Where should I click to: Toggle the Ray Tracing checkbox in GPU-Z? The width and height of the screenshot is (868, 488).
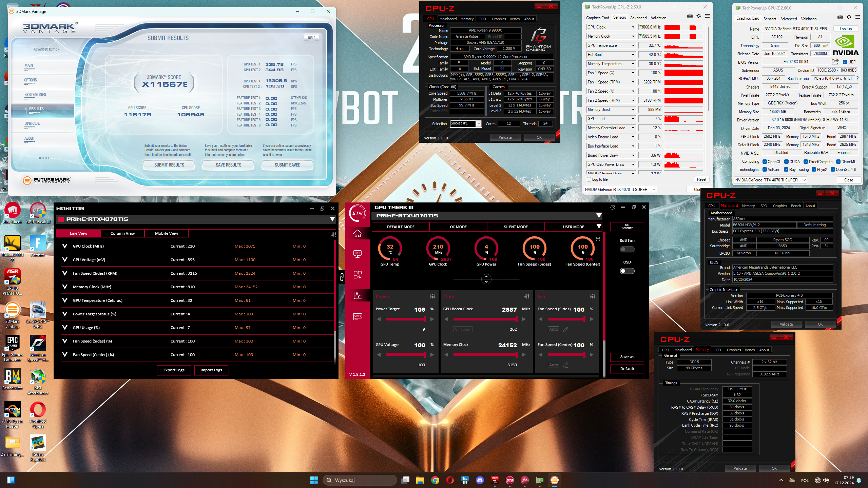pos(786,170)
